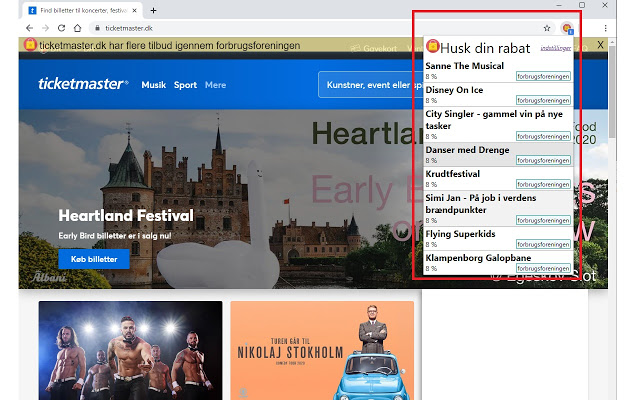Select Danser med Drenge discount entry
Screen dimensions: 640x400
click(468, 150)
